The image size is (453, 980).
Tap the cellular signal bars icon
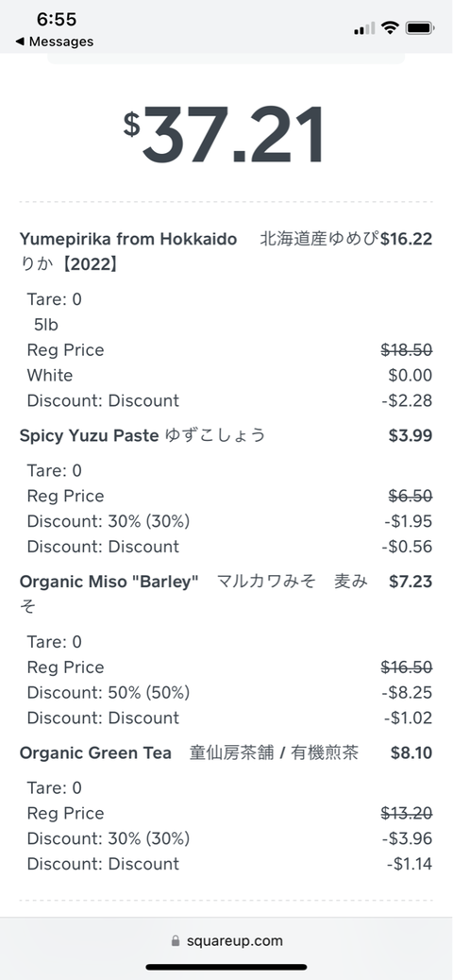coord(364,28)
